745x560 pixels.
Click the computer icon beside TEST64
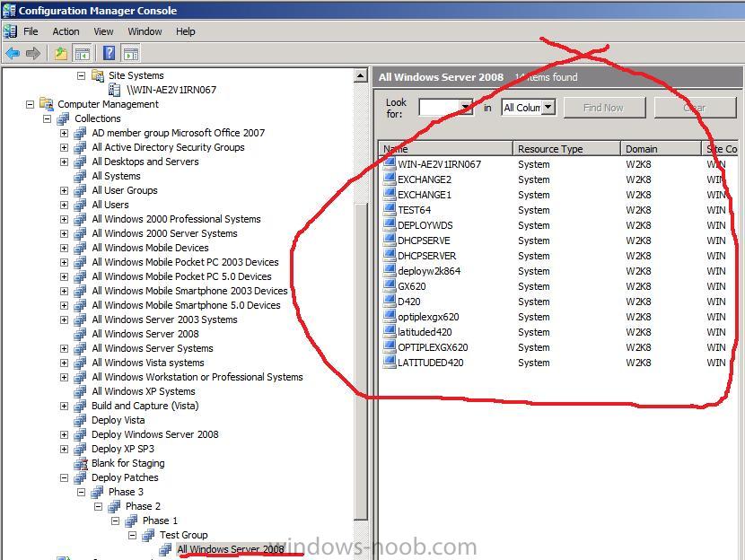[x=390, y=209]
